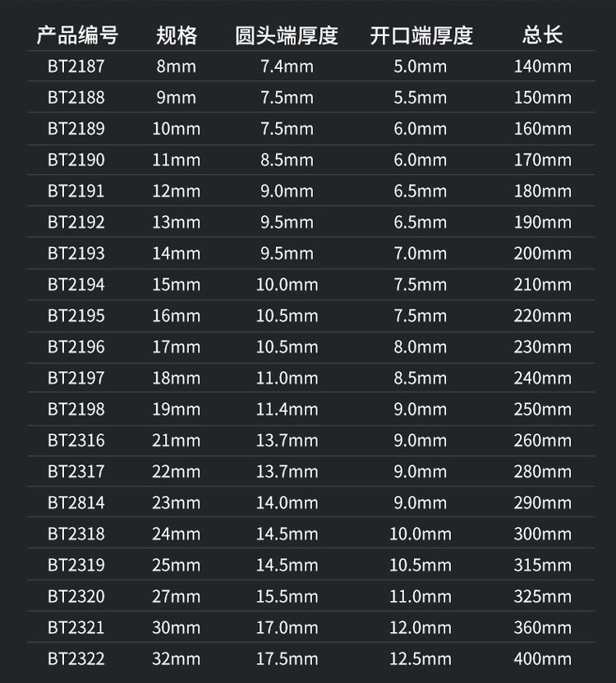Click the 规格 column header
Image resolution: width=616 pixels, height=683 pixels.
tap(177, 35)
